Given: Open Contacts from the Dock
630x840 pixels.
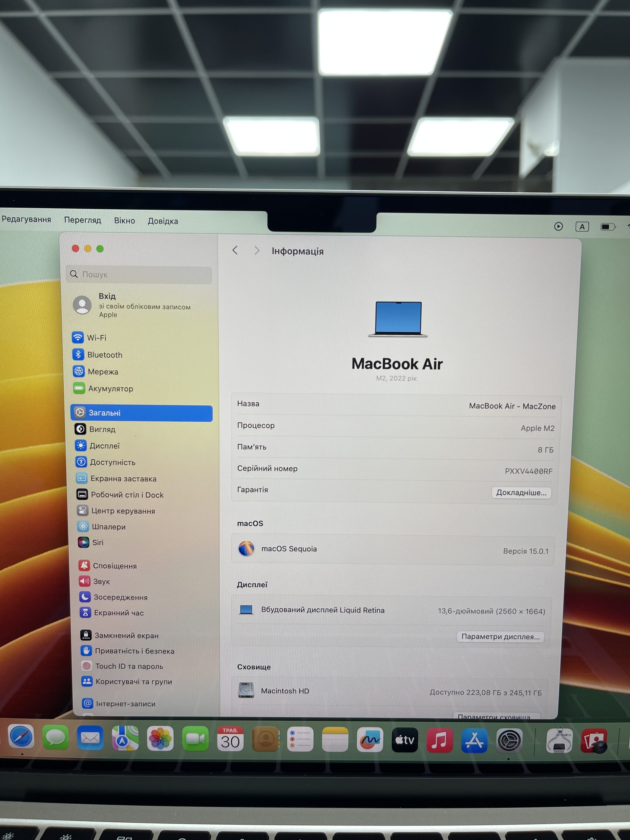Looking at the screenshot, I should [265, 739].
